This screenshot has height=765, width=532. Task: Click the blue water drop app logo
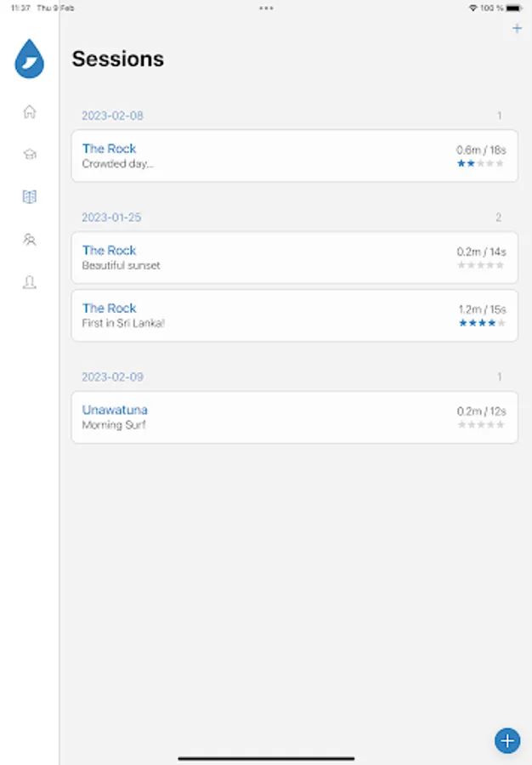tap(30, 59)
